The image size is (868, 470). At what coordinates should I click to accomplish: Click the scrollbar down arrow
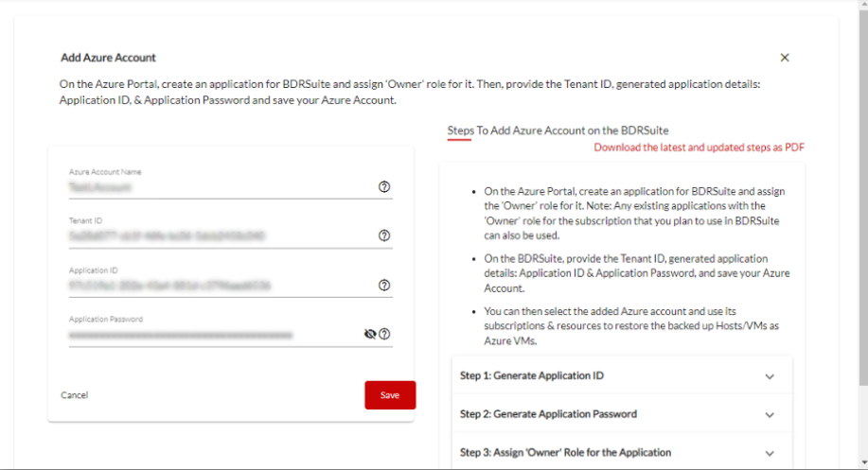click(x=863, y=462)
